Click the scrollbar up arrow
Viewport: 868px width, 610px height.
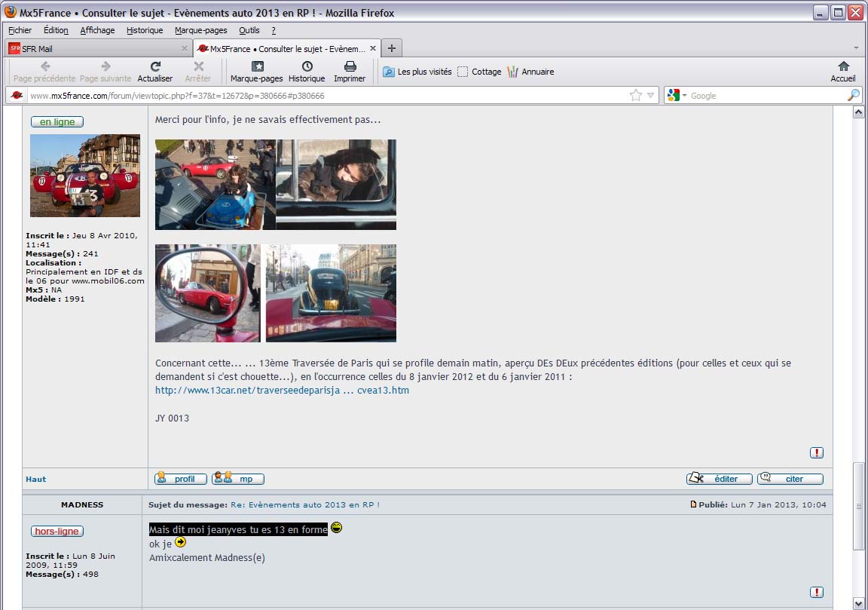click(x=859, y=112)
